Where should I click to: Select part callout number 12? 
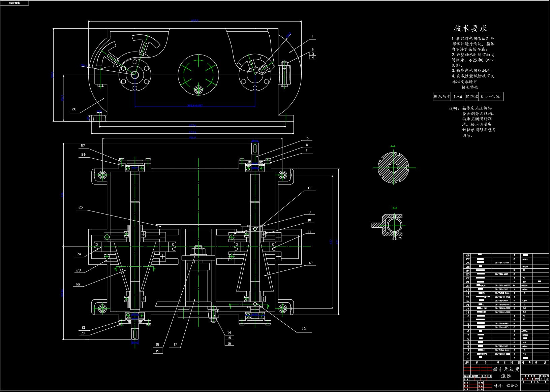pyautogui.click(x=310, y=263)
